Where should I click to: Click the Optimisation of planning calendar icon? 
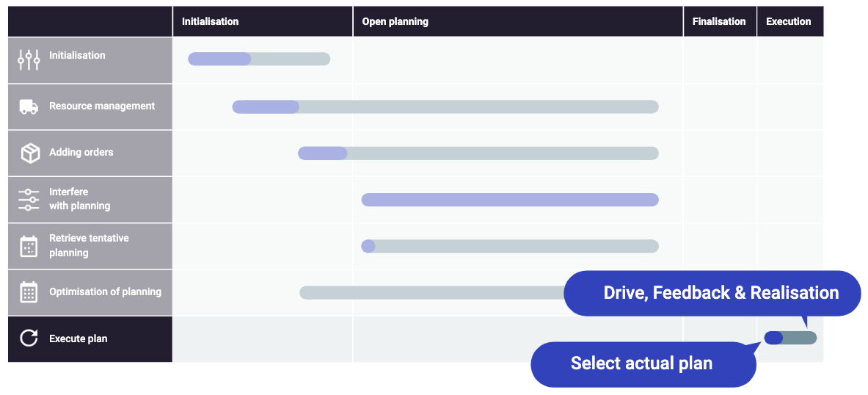tap(29, 292)
